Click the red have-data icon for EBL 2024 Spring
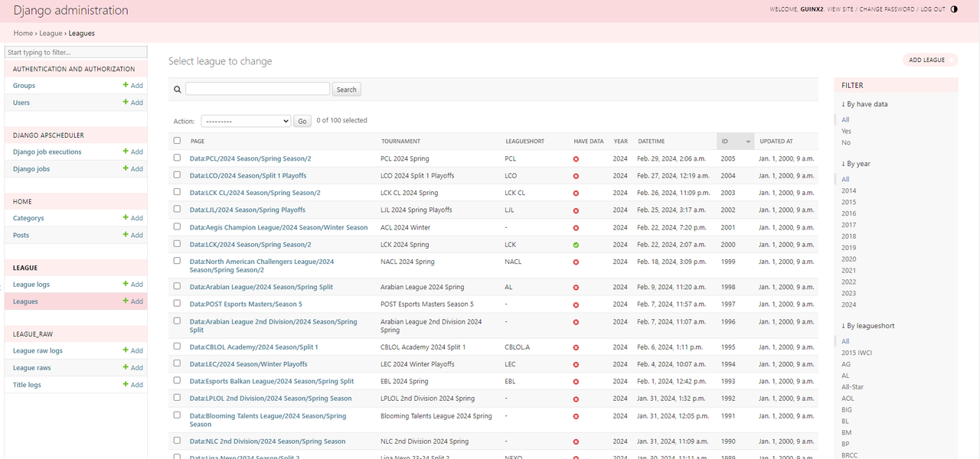 [576, 382]
